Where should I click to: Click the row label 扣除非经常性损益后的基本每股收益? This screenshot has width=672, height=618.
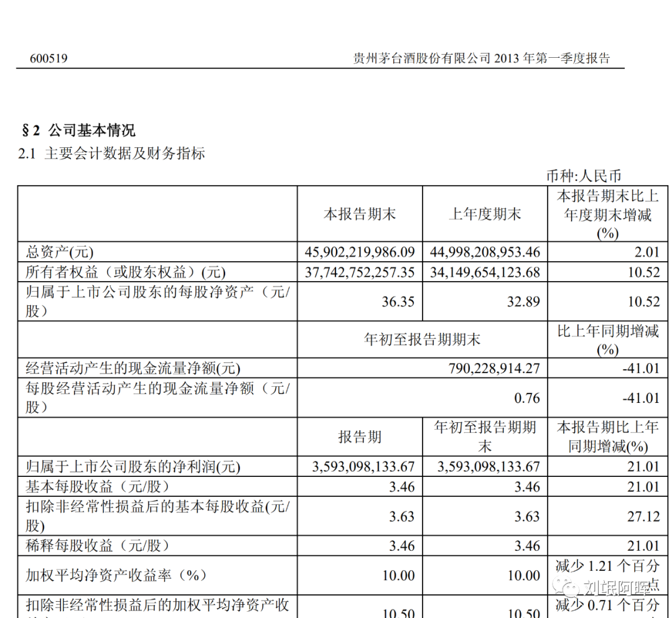coord(157,516)
